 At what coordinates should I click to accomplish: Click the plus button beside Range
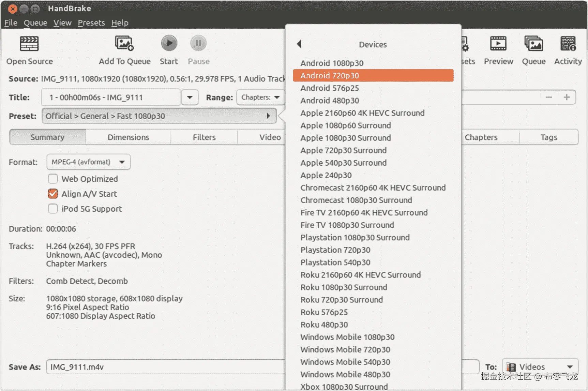tap(567, 97)
